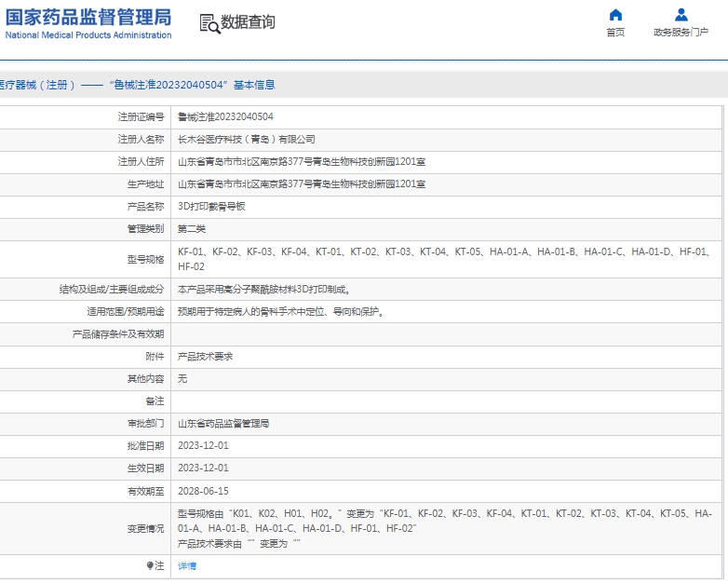Click the 数据查询 heading text
Screen dimensions: 728x584
tap(248, 21)
